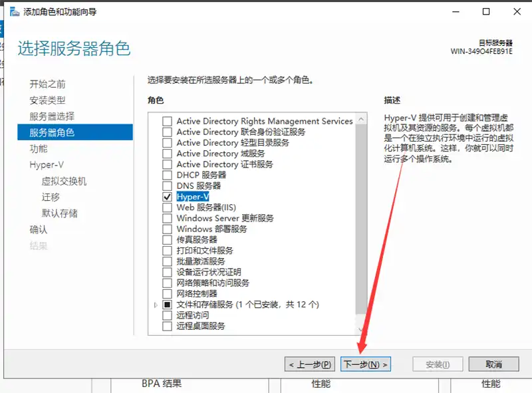Viewport: 532px width, 393px height.
Task: Expand the 文件和存储服务 tree node
Action: click(x=156, y=305)
